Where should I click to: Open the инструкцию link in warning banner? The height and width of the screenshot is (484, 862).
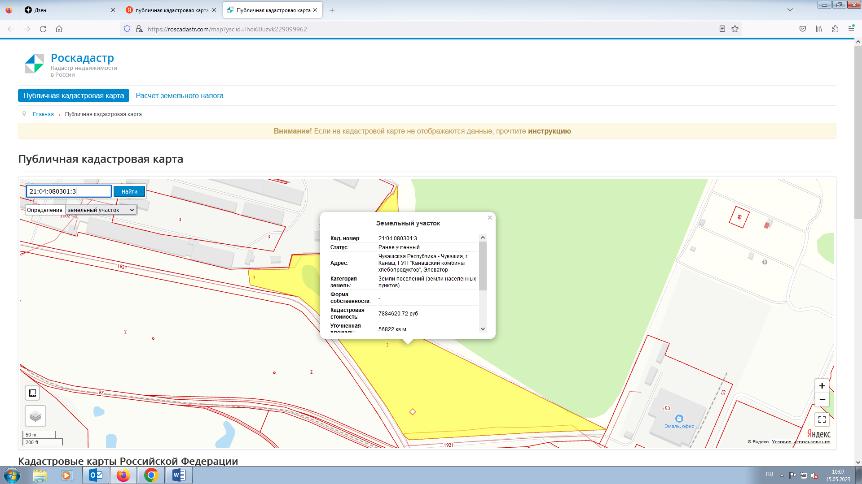[x=549, y=131]
